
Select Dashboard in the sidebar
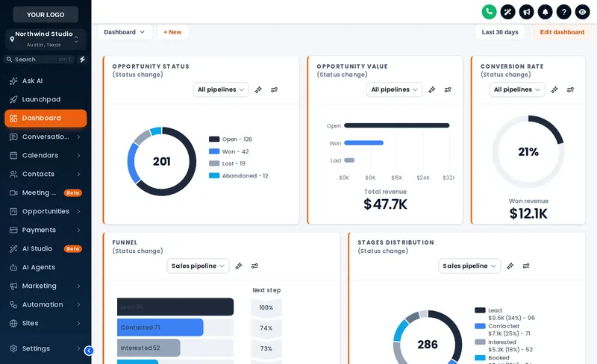point(46,118)
